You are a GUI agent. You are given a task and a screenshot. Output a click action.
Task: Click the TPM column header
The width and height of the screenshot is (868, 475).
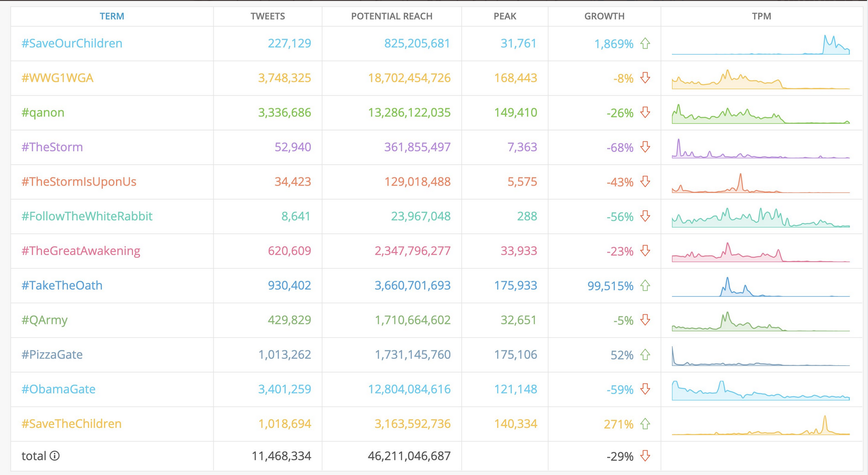761,16
